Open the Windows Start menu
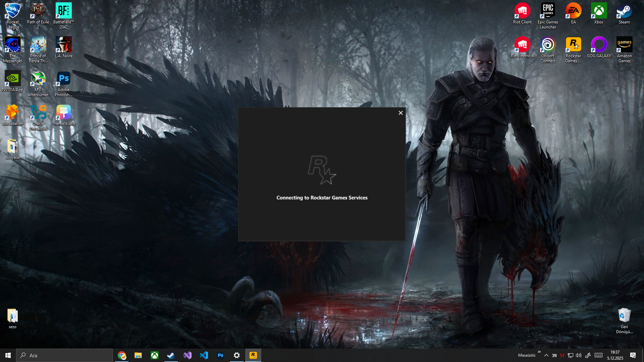Screen dimensions: 644x362 pos(8,355)
